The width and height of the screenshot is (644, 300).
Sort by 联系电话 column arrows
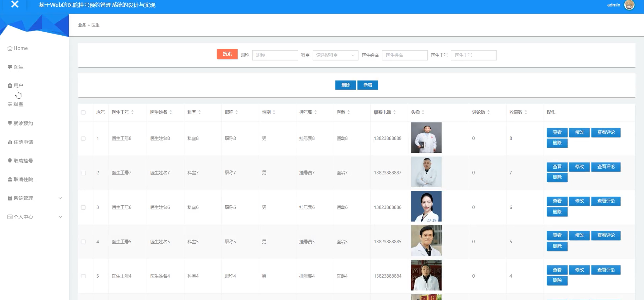pyautogui.click(x=394, y=112)
